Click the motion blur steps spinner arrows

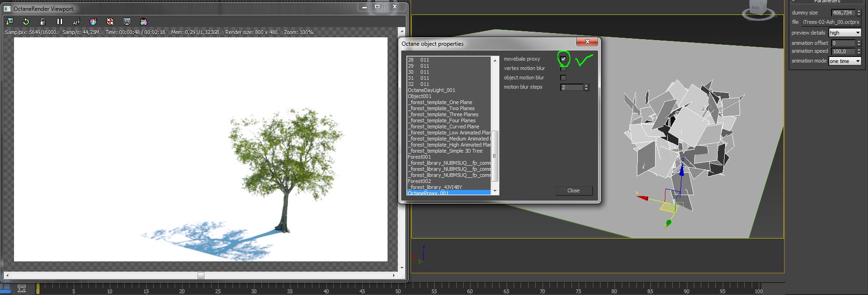pyautogui.click(x=586, y=87)
